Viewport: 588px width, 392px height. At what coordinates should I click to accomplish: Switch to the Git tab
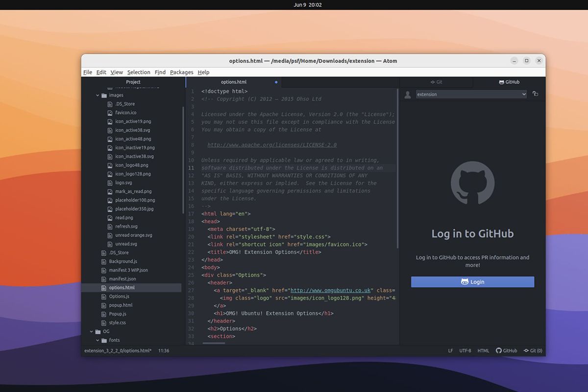tap(436, 82)
